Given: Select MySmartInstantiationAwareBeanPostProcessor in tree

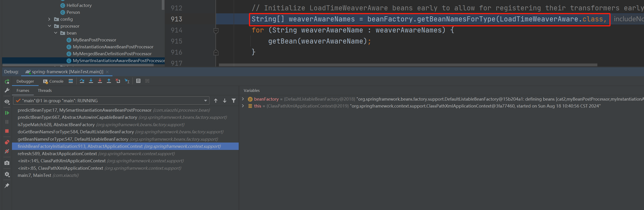Looking at the screenshot, I should pos(83,61).
